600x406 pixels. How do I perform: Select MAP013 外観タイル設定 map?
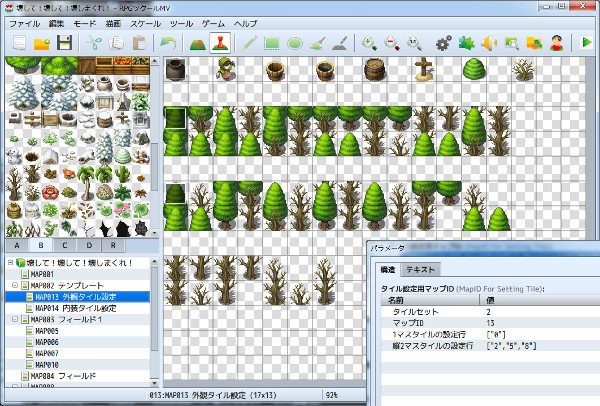[x=77, y=297]
